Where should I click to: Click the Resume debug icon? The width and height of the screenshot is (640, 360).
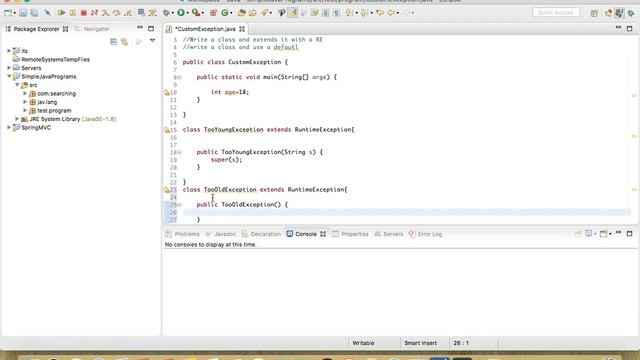coord(61,13)
